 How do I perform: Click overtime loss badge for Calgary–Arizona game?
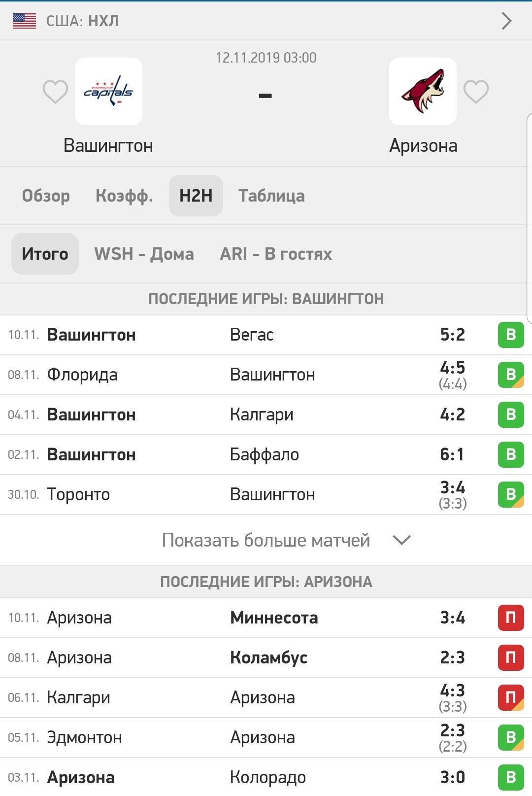coord(511,697)
